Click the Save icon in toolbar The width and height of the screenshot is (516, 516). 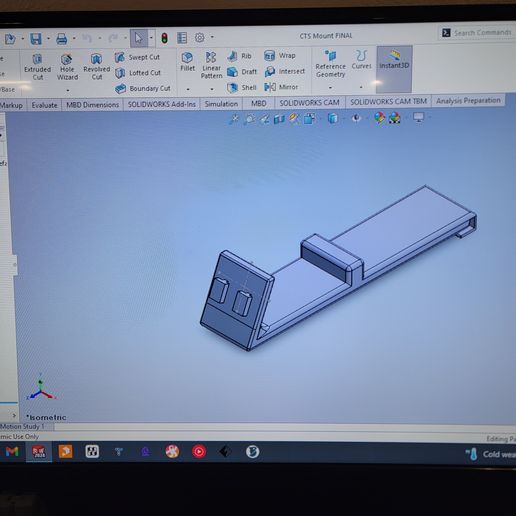(x=36, y=39)
